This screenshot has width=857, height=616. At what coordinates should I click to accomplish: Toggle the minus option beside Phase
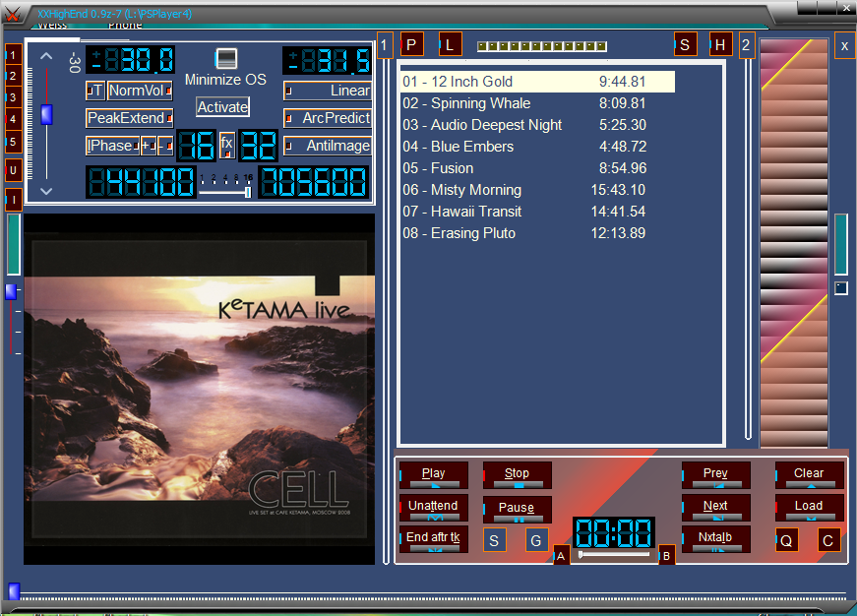tap(165, 146)
